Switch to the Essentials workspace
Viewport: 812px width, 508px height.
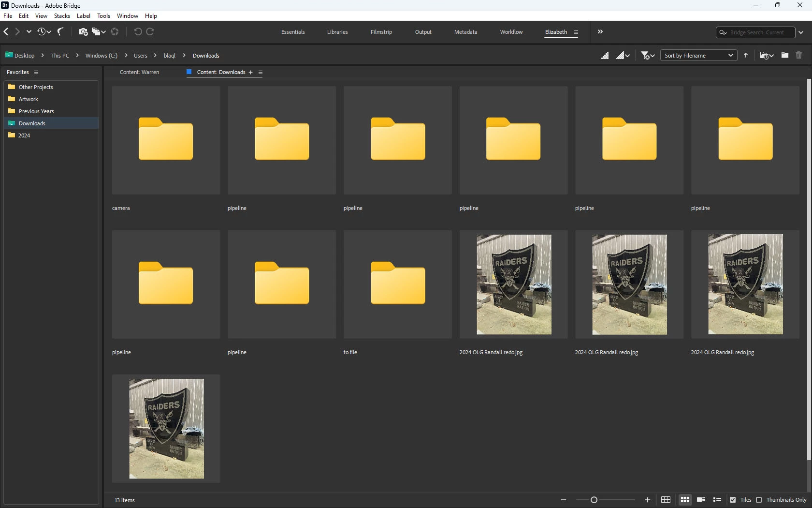pyautogui.click(x=293, y=32)
